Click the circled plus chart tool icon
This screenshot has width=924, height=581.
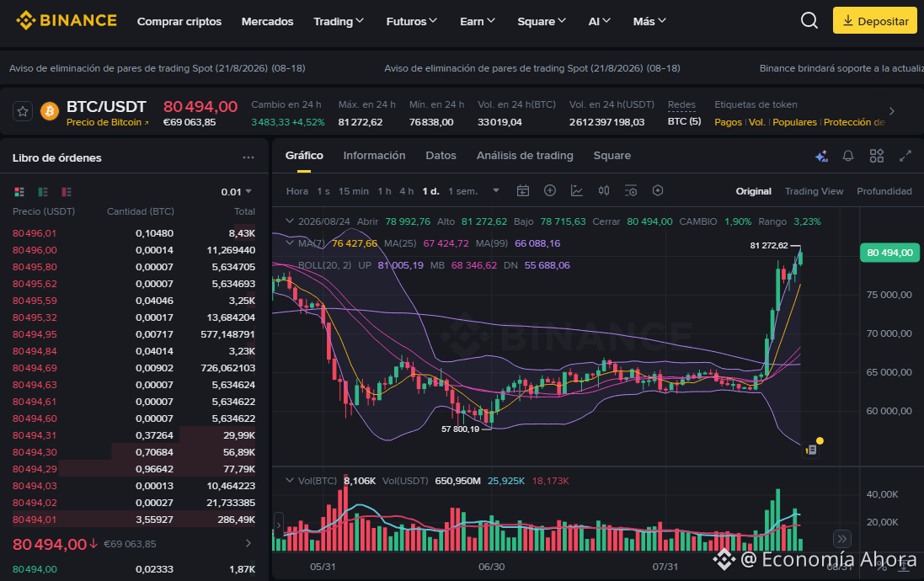click(x=550, y=190)
